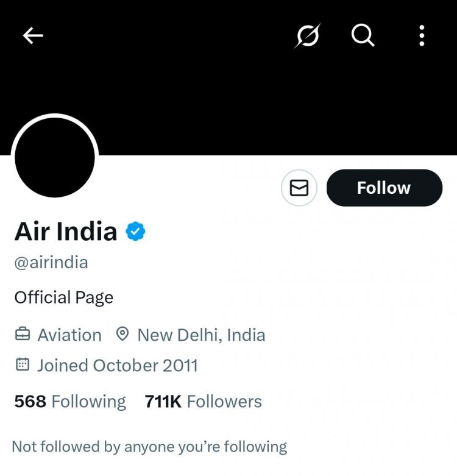Open Grok from the profile header
The image size is (457, 476).
point(307,37)
